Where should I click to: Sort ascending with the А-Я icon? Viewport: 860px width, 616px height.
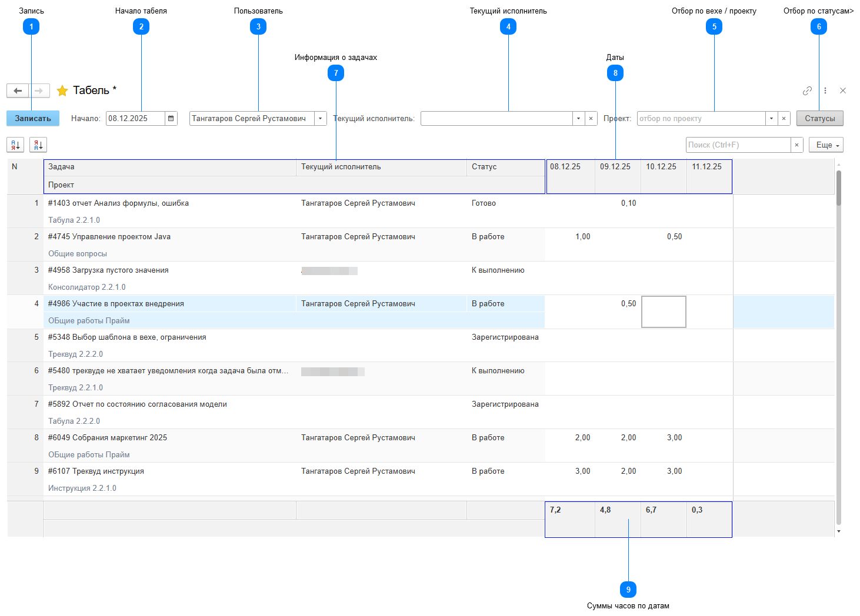tap(15, 145)
